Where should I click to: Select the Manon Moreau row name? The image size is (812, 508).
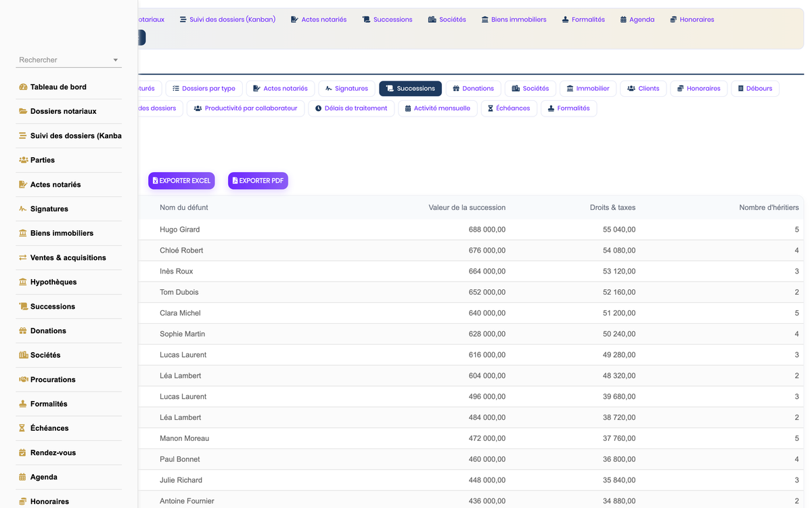[185, 439]
